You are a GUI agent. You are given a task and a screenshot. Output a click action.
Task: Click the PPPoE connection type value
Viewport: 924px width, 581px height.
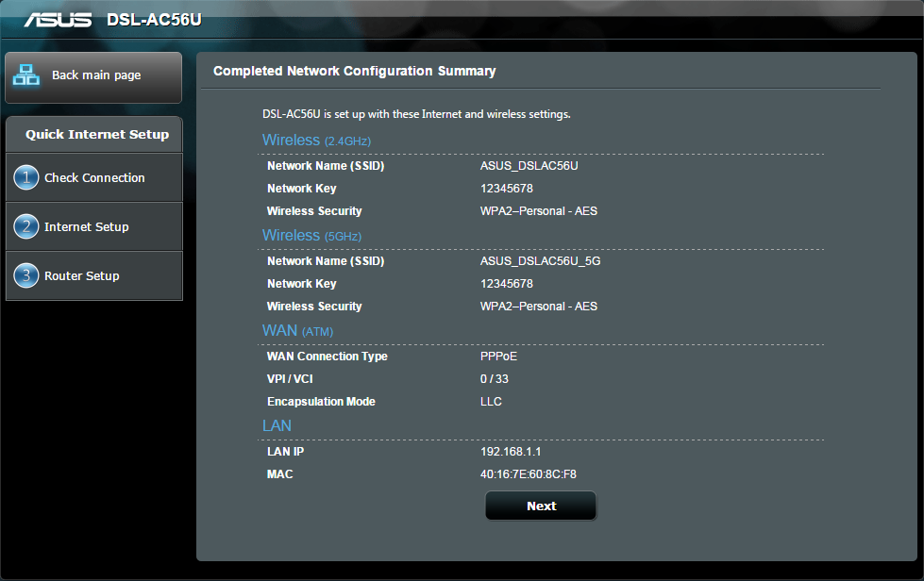(x=498, y=357)
